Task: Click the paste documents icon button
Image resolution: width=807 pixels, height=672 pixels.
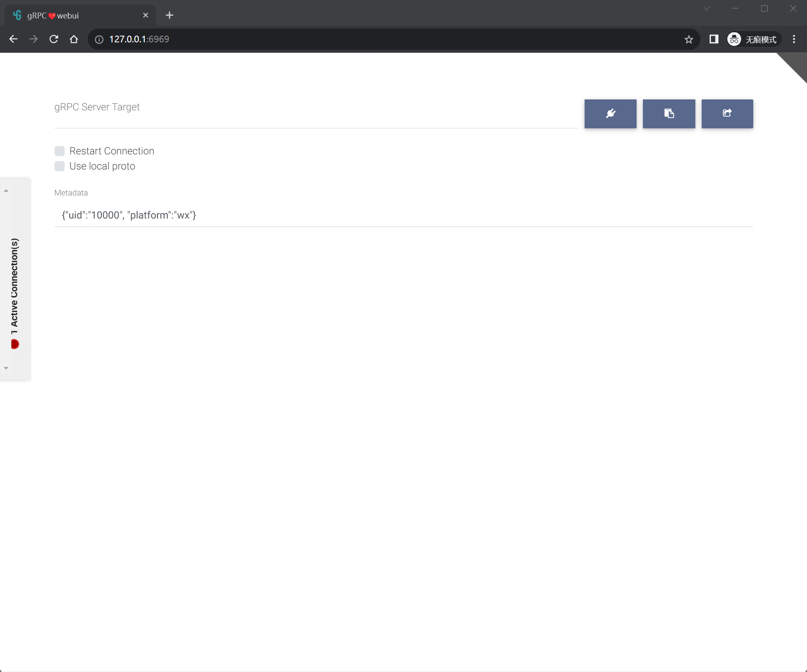Action: point(669,114)
